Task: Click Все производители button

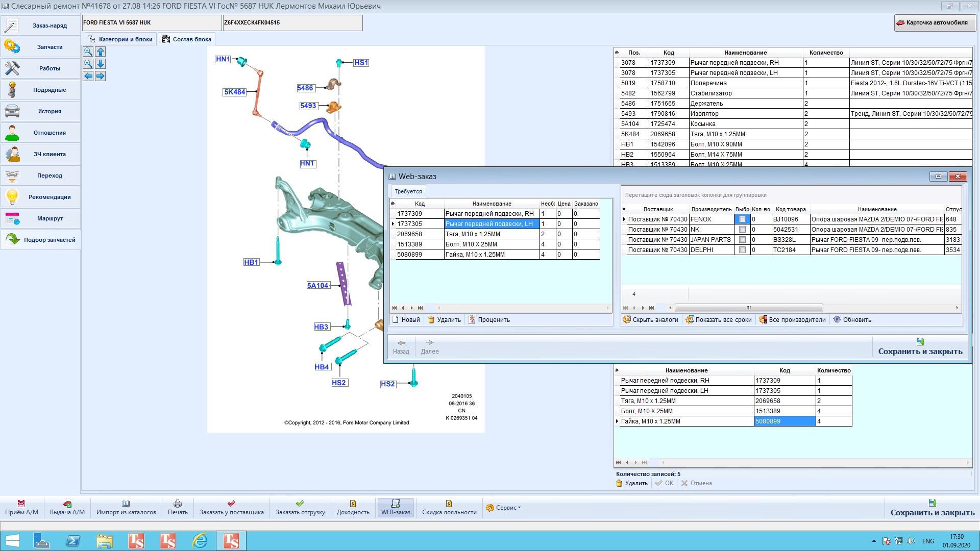Action: pyautogui.click(x=792, y=320)
